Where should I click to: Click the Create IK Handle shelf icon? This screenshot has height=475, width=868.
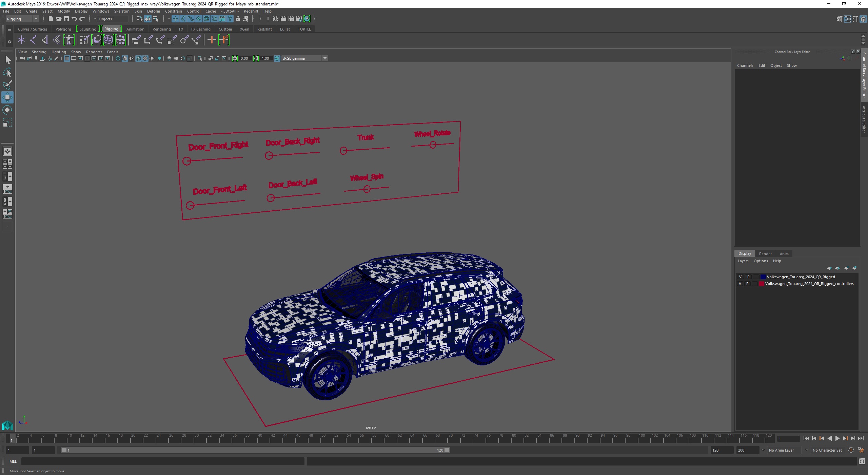[x=45, y=40]
